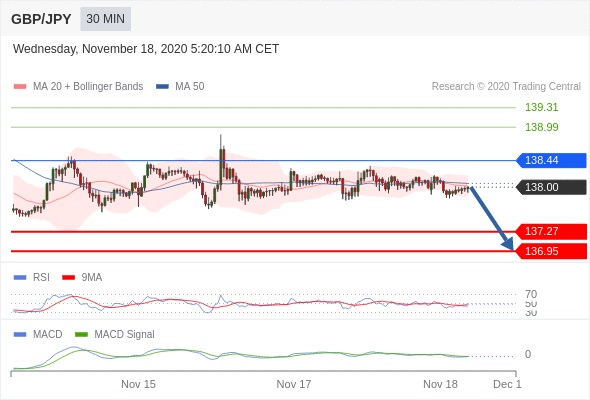Click the Nov 15 date axis label

(x=138, y=384)
